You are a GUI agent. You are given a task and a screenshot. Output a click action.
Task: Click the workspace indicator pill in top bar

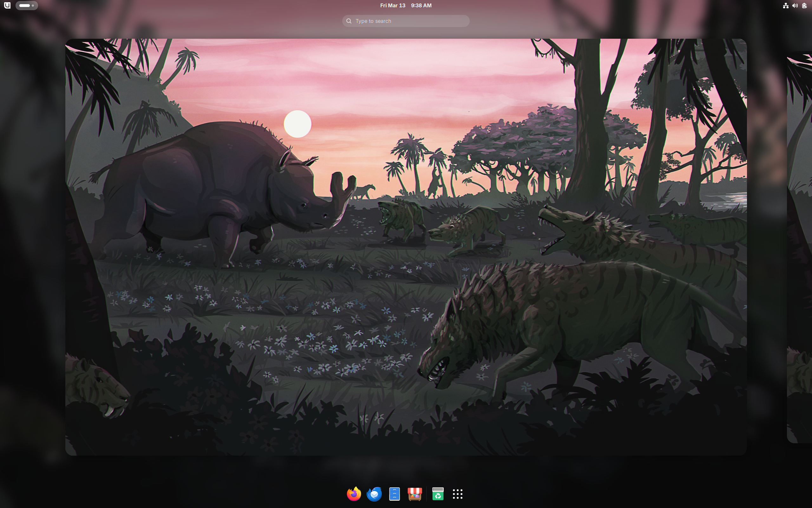[x=27, y=5]
